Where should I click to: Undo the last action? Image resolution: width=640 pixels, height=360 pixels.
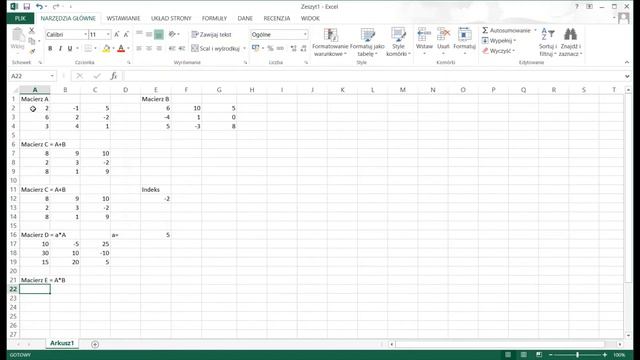[x=39, y=7]
